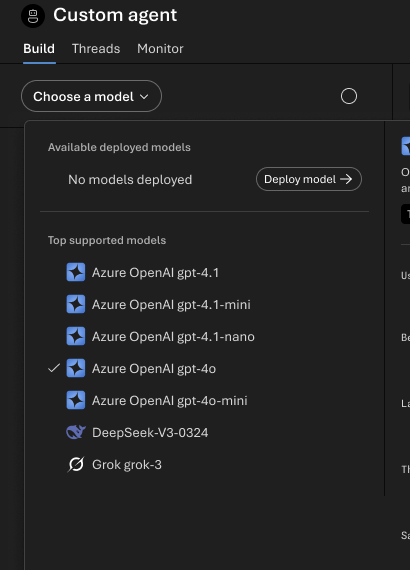Click Available deployed models heading
The image size is (410, 570).
[119, 147]
